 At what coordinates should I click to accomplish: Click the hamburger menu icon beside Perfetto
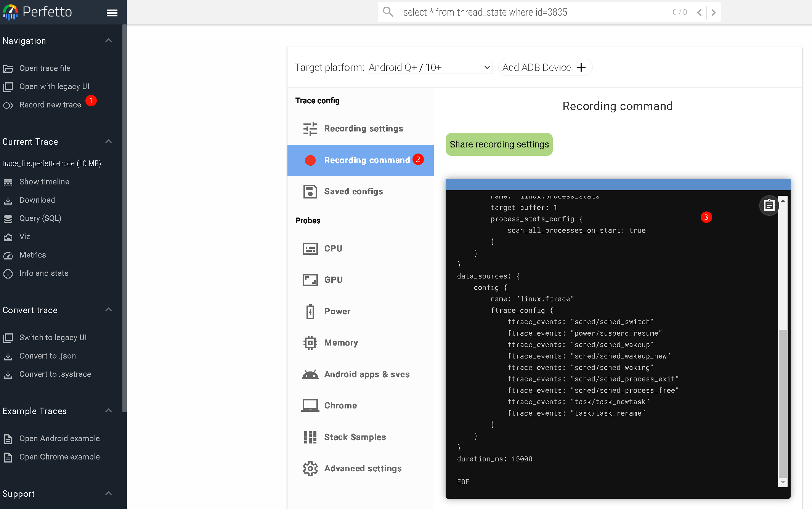coord(112,13)
